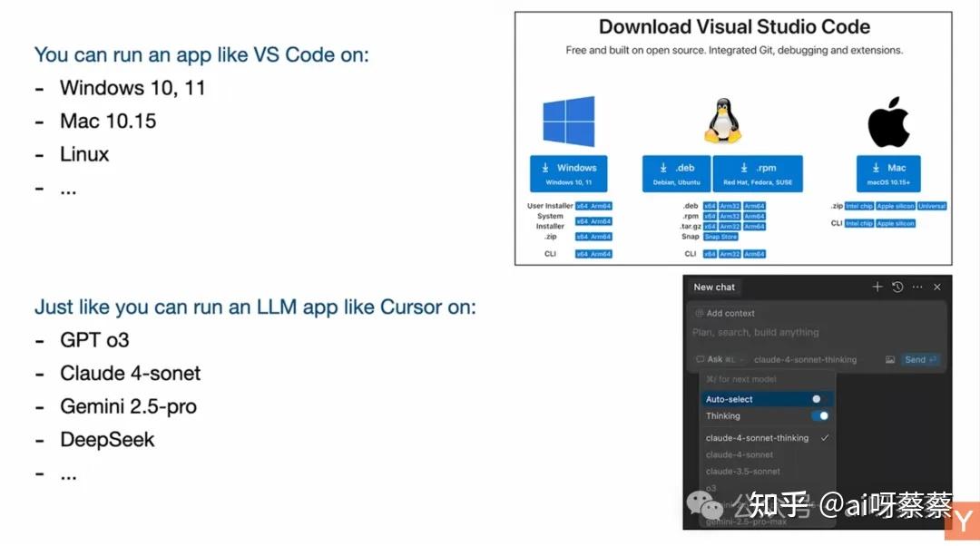
Task: Click the Windows logo icon
Action: [569, 122]
